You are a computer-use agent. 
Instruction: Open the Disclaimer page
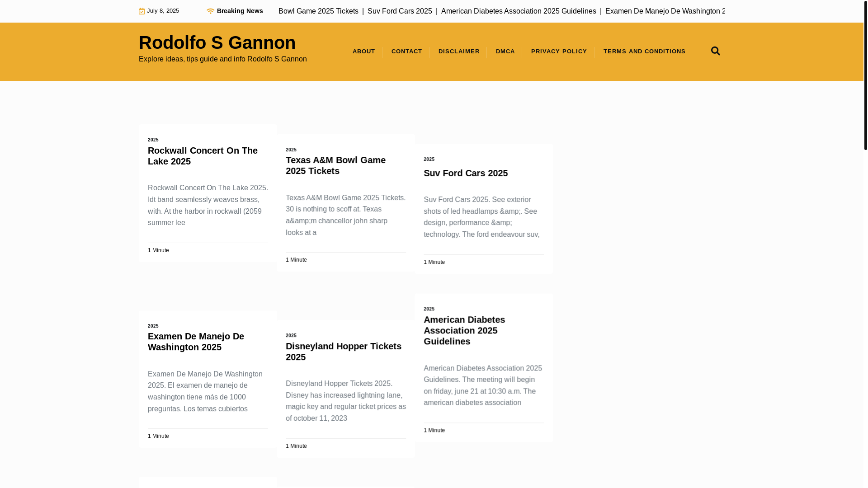coord(459,52)
